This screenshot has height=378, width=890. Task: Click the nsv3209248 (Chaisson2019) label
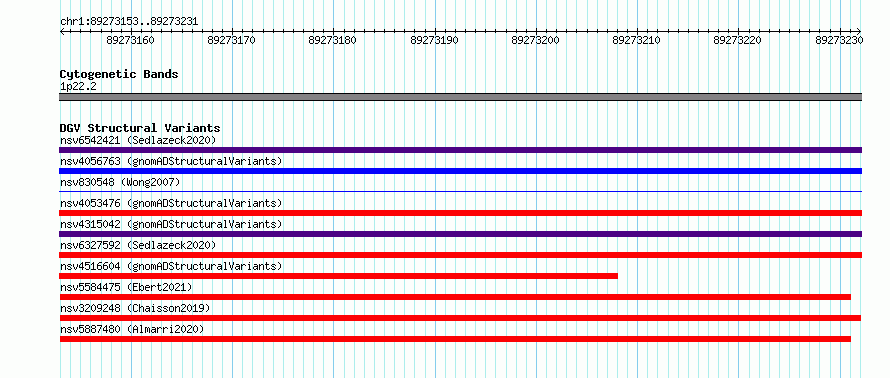click(x=135, y=308)
